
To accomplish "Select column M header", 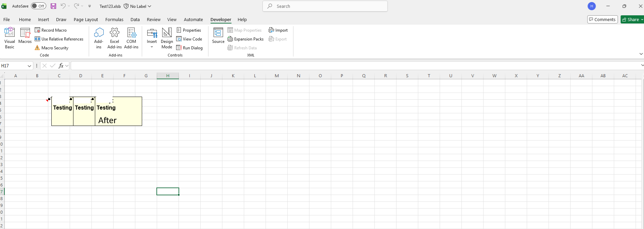I will 276,76.
